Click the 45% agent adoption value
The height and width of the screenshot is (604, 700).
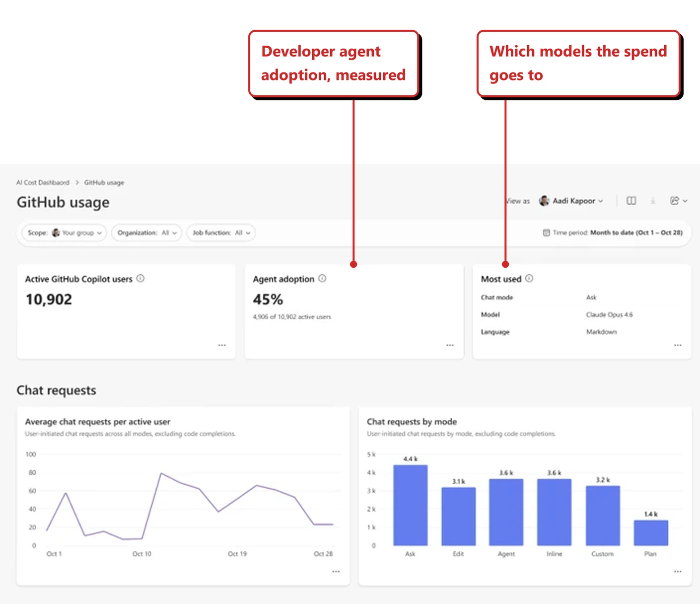pos(268,300)
